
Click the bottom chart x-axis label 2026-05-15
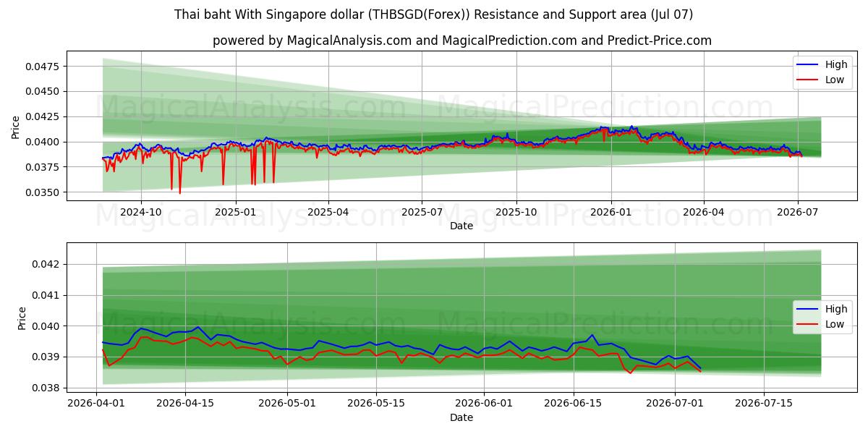click(376, 404)
